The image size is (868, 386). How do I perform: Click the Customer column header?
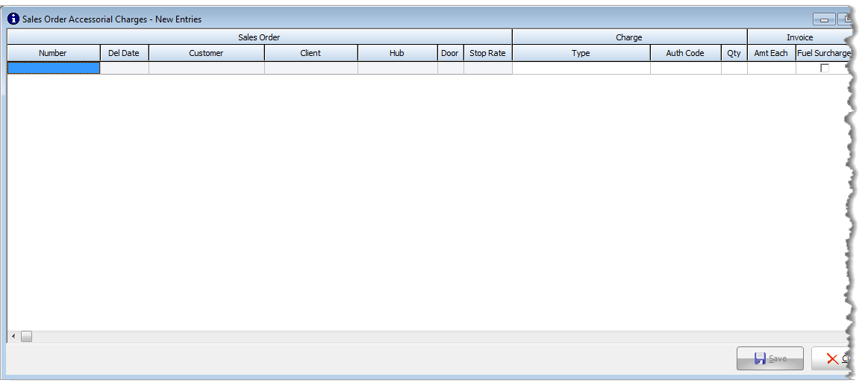tap(207, 53)
